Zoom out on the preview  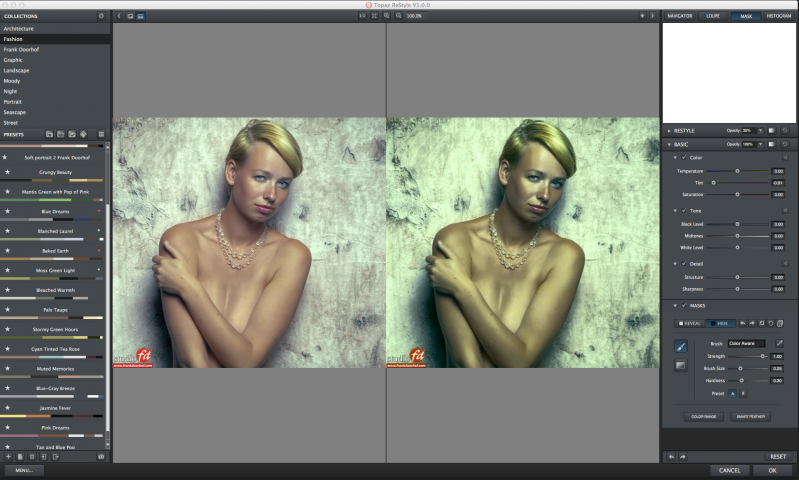398,16
